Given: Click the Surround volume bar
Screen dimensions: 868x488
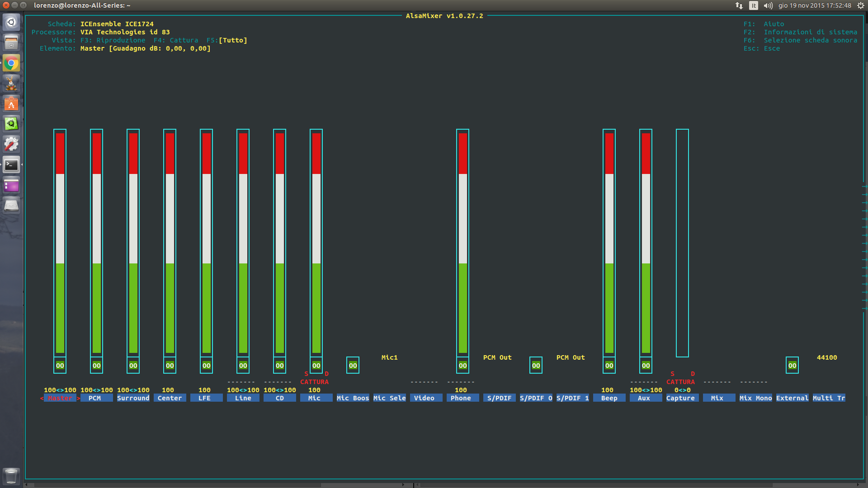Looking at the screenshot, I should click(x=133, y=243).
